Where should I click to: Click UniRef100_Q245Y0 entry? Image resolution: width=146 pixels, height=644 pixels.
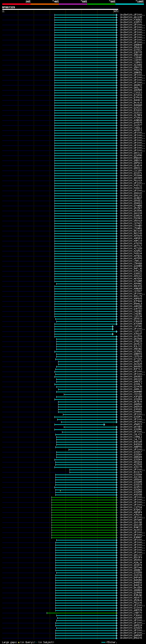coord(131,487)
